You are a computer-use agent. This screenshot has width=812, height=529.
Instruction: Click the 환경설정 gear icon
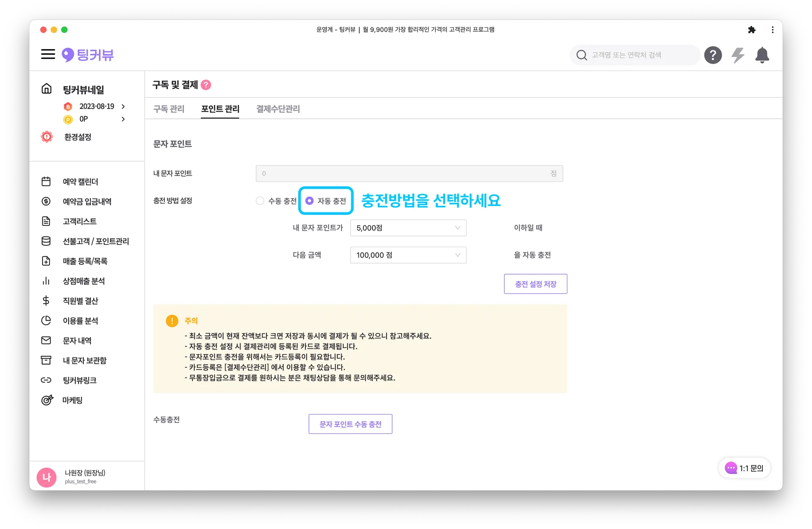point(47,137)
